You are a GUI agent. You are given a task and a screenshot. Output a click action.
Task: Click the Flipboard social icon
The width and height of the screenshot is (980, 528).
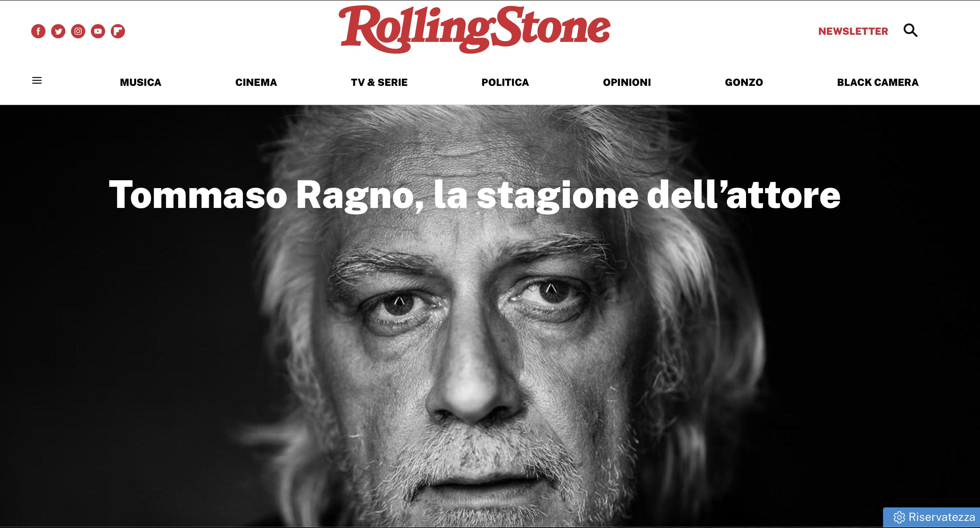pyautogui.click(x=118, y=31)
